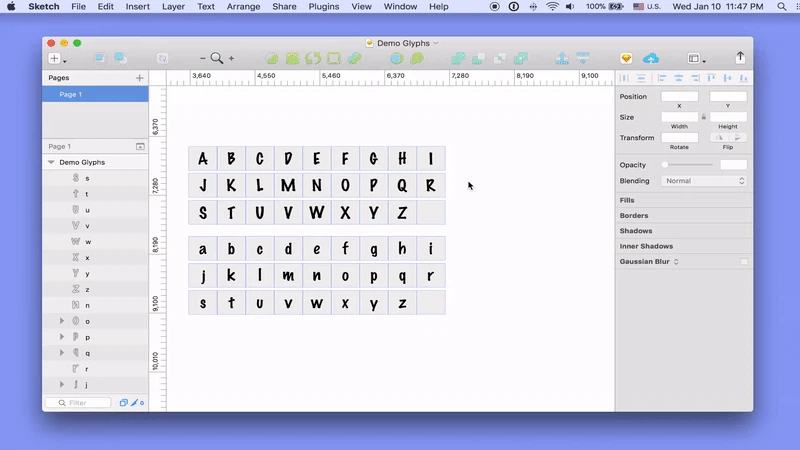Click the Group layers toolbar icon
This screenshot has width=800, height=450.
tap(99, 58)
